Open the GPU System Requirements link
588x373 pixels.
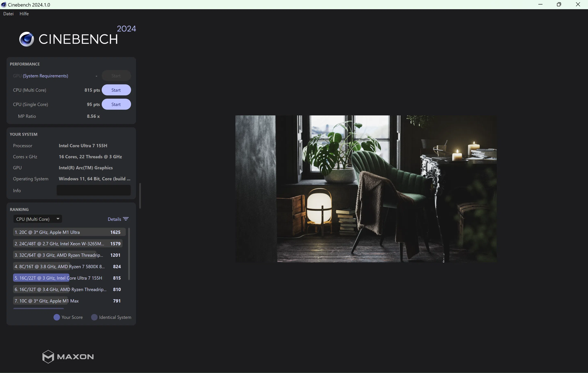(45, 76)
